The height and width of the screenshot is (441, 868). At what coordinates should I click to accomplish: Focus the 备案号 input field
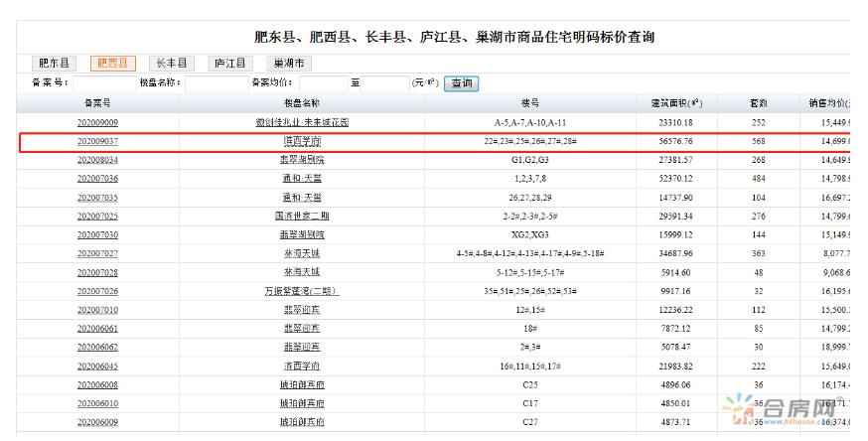tap(101, 82)
